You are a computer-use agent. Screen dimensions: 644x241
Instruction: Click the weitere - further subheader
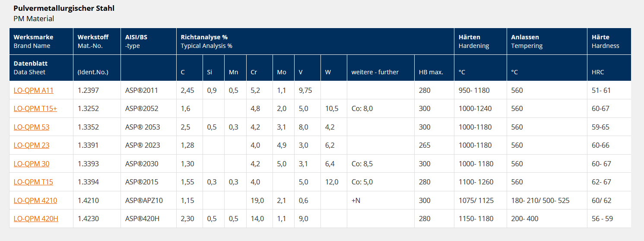pos(381,68)
